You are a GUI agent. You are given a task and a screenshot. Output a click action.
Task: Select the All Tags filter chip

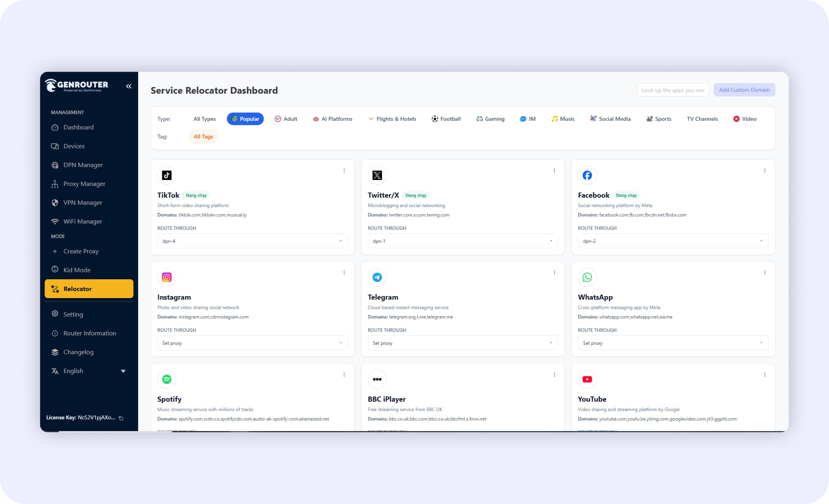[203, 136]
